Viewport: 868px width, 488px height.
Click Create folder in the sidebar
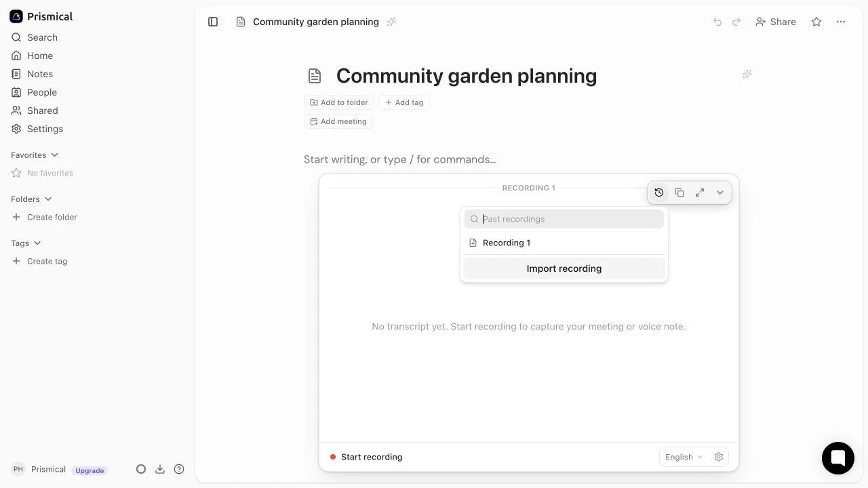click(45, 217)
